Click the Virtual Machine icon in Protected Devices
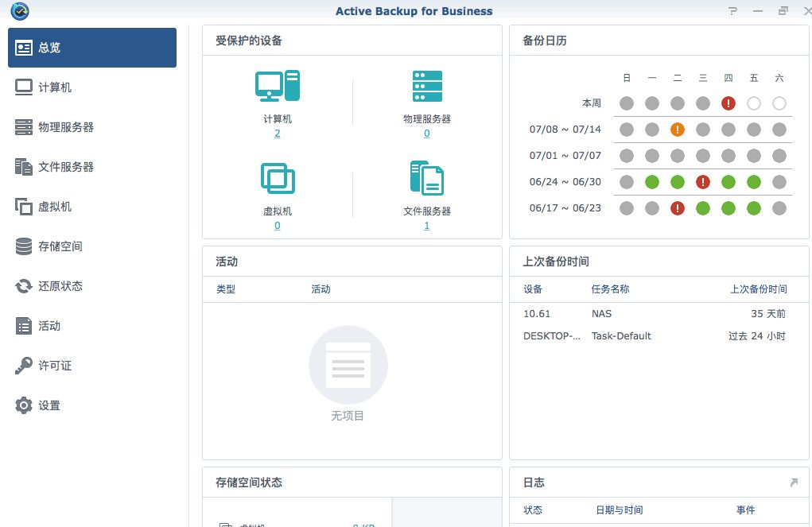812x527 pixels. point(277,178)
